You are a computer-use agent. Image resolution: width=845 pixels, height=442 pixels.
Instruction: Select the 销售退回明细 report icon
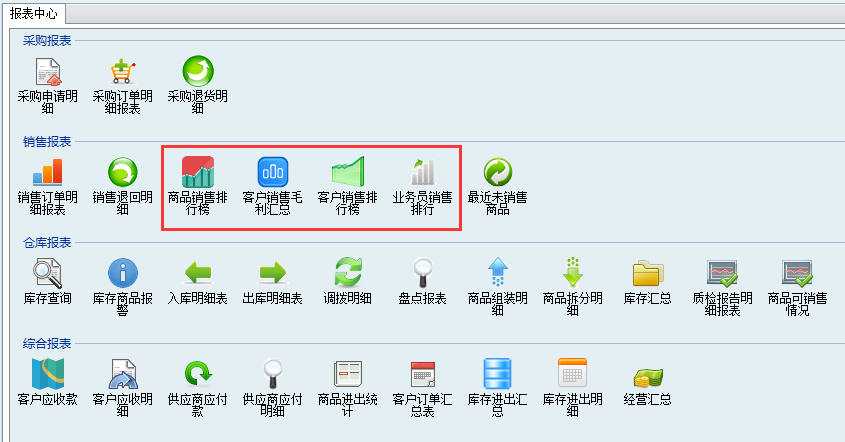[x=123, y=171]
